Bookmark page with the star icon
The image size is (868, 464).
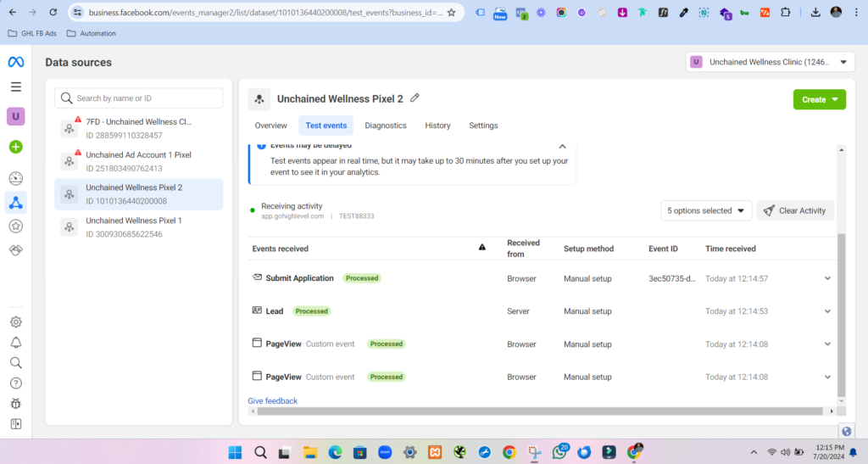click(452, 12)
